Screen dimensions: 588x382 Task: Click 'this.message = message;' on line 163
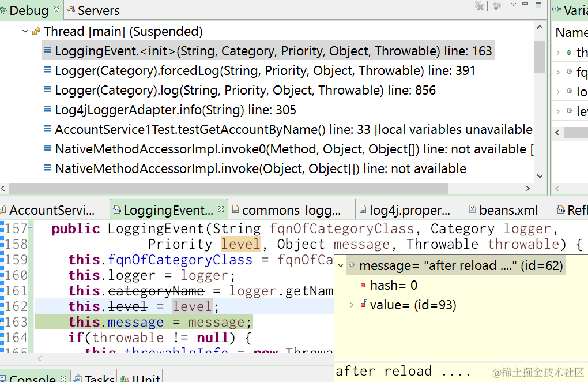point(160,323)
